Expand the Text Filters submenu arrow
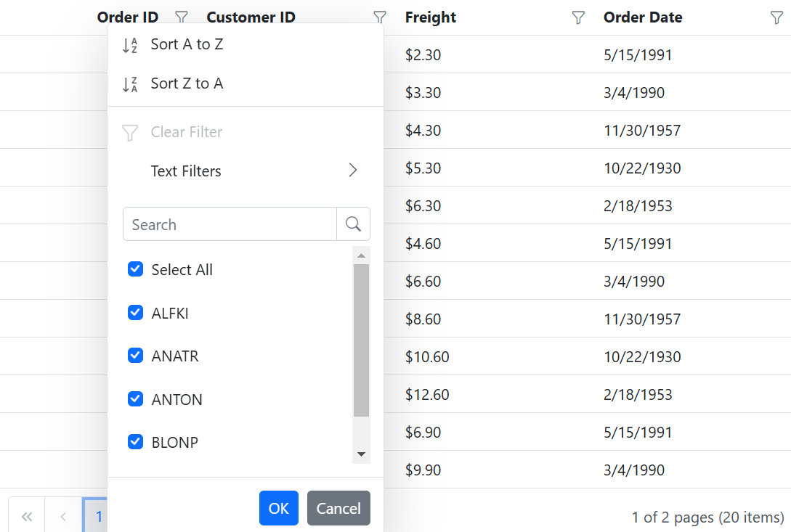Image resolution: width=791 pixels, height=532 pixels. coord(352,171)
